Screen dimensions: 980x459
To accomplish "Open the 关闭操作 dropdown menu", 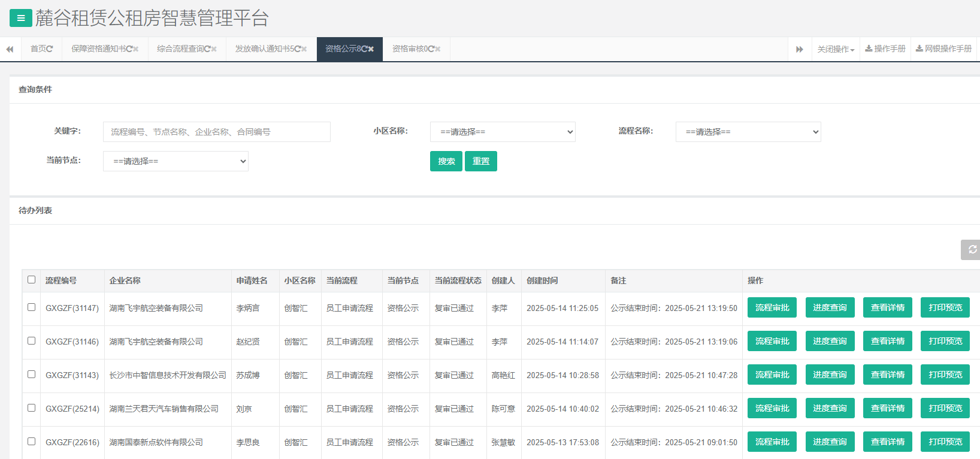I will [836, 49].
